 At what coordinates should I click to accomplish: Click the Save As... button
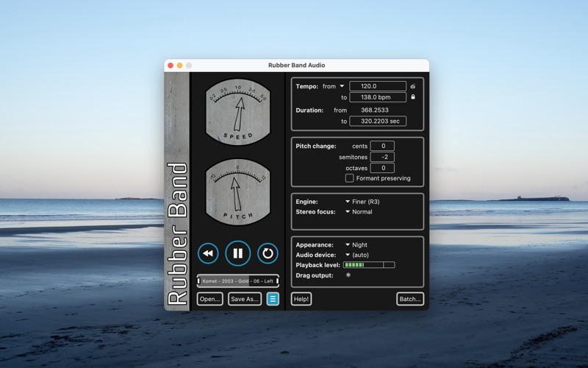245,299
